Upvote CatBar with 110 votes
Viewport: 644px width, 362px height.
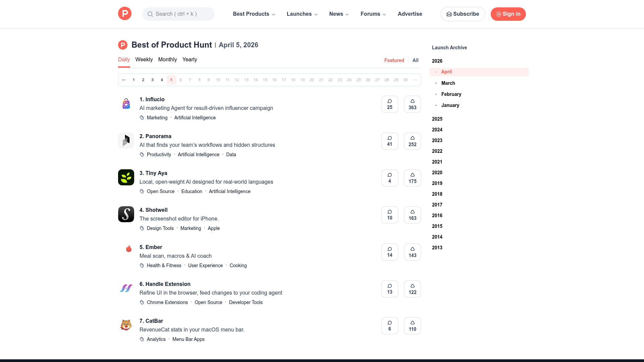coord(413,326)
